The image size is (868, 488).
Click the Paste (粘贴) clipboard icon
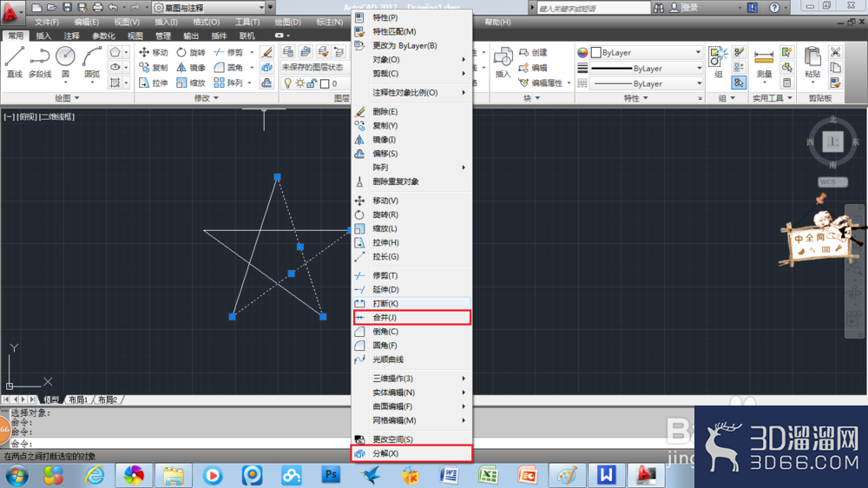tap(812, 62)
